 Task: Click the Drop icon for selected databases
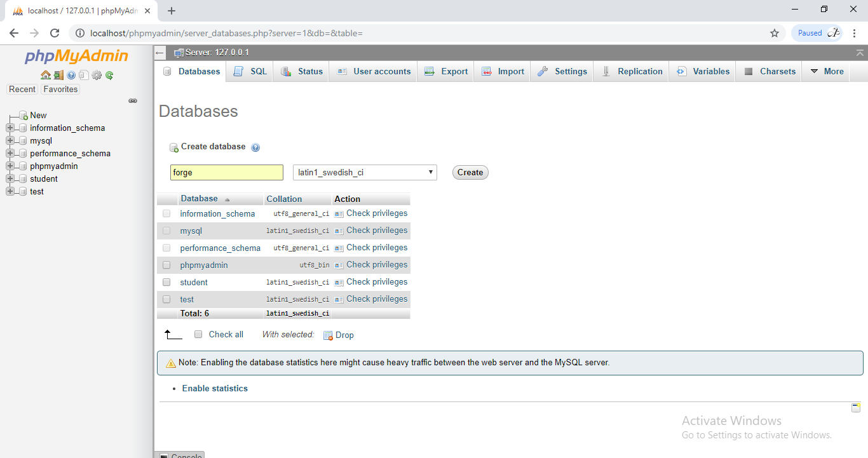point(328,335)
